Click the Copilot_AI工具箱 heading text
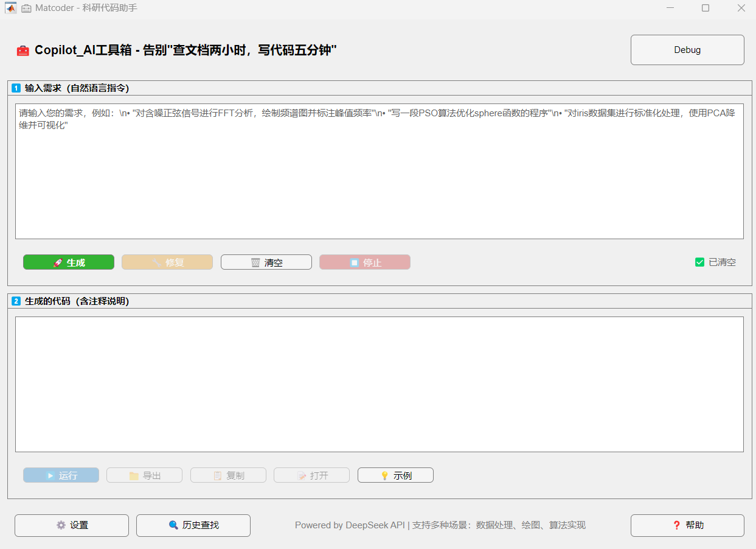The image size is (756, 549). click(x=186, y=51)
